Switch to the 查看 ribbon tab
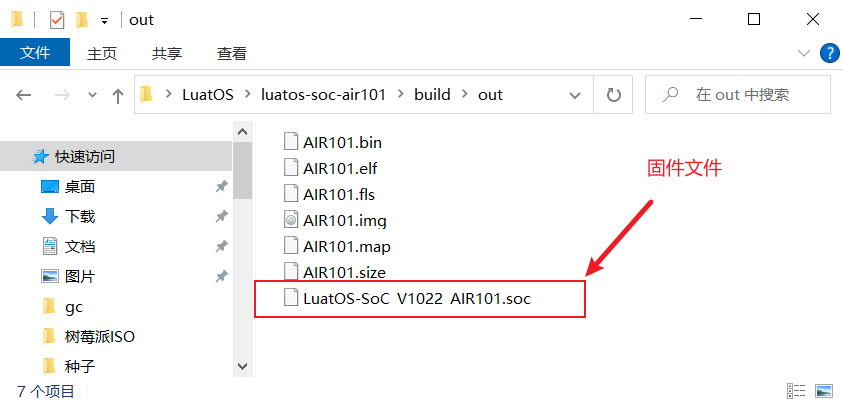The image size is (843, 406). click(x=232, y=53)
